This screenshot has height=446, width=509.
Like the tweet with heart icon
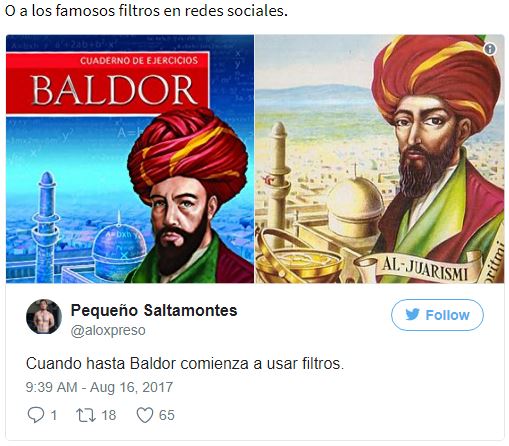tap(145, 415)
